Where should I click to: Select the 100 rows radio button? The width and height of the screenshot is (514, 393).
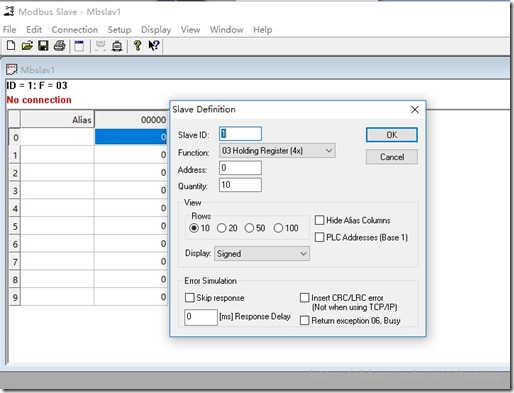coord(278,228)
